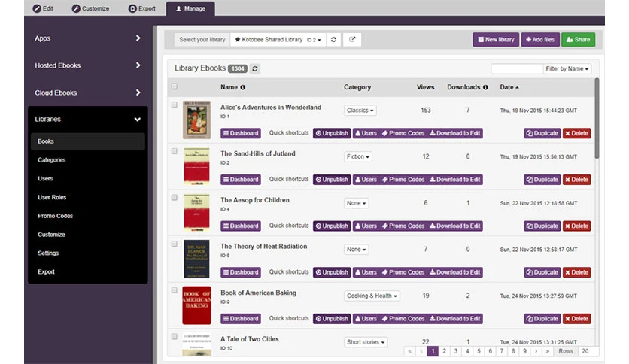Switch to the Edit tab
The image size is (629, 364).
(43, 8)
